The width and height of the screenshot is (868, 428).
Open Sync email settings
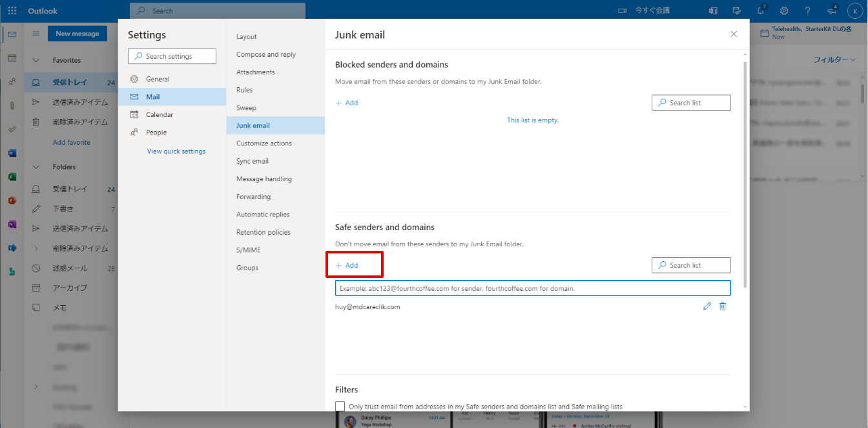point(276,161)
